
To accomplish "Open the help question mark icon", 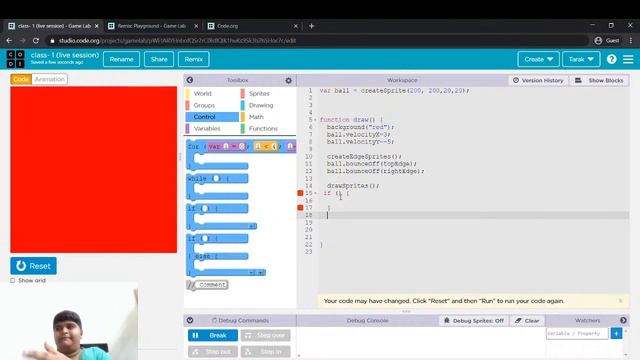I will click(611, 59).
